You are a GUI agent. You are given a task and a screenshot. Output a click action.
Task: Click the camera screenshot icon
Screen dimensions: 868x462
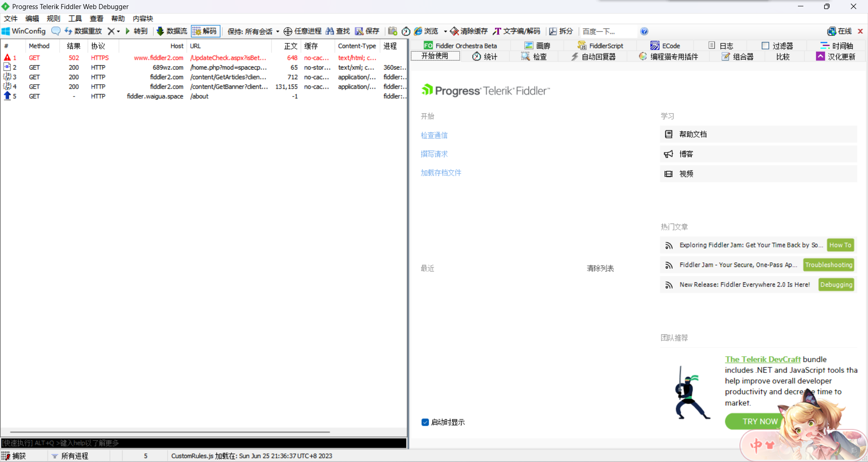pos(392,31)
